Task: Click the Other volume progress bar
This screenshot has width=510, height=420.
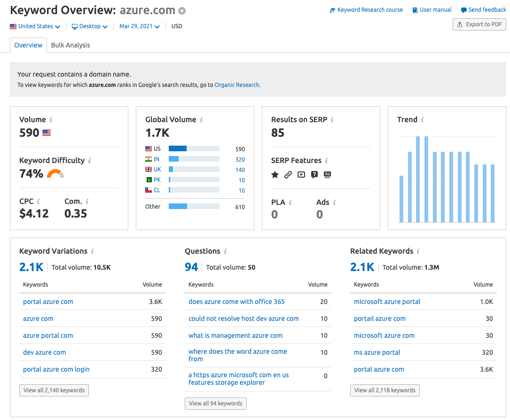Action: (194, 206)
